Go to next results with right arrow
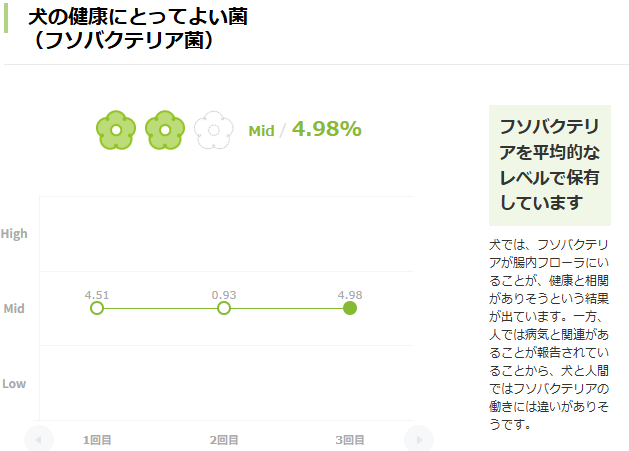 418,439
